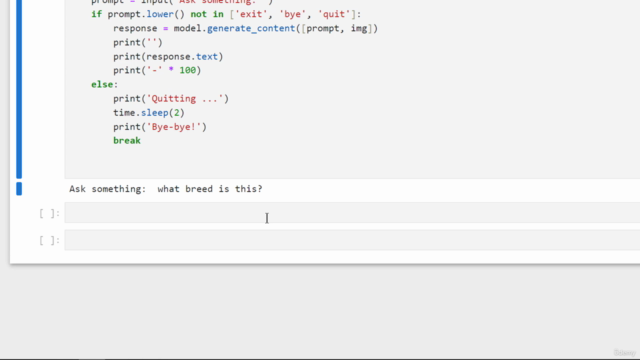Click the print('Quitting ...') code line
Image resolution: width=640 pixels, height=360 pixels.
point(171,99)
